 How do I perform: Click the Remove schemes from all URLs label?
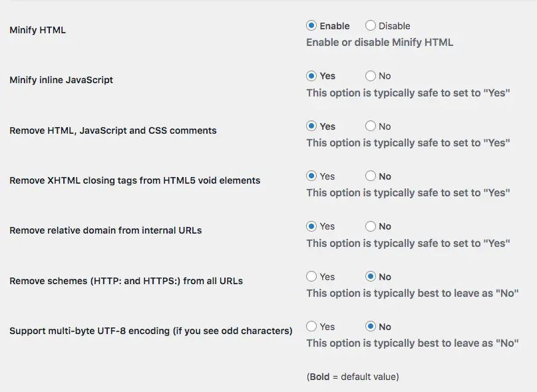(x=126, y=281)
